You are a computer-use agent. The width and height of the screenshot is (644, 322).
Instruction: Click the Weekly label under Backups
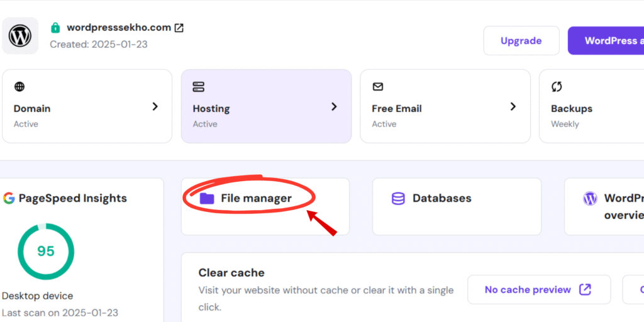click(565, 124)
